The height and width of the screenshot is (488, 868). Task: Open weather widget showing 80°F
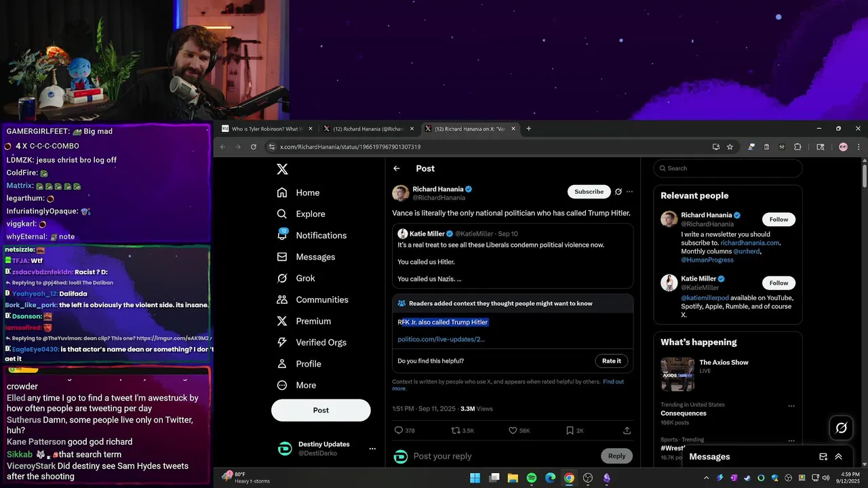pos(245,478)
